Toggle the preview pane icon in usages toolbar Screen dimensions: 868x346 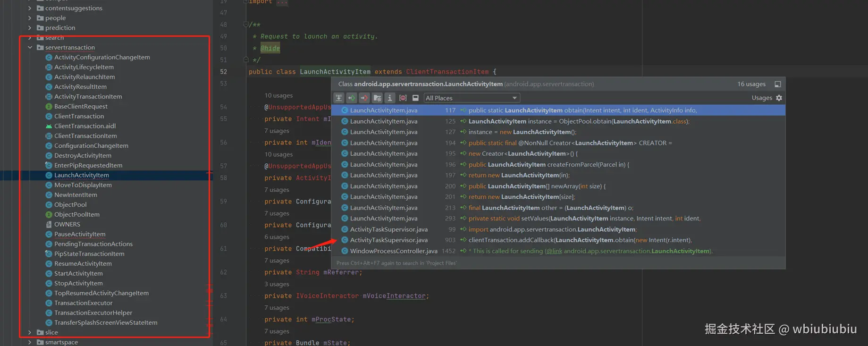415,98
